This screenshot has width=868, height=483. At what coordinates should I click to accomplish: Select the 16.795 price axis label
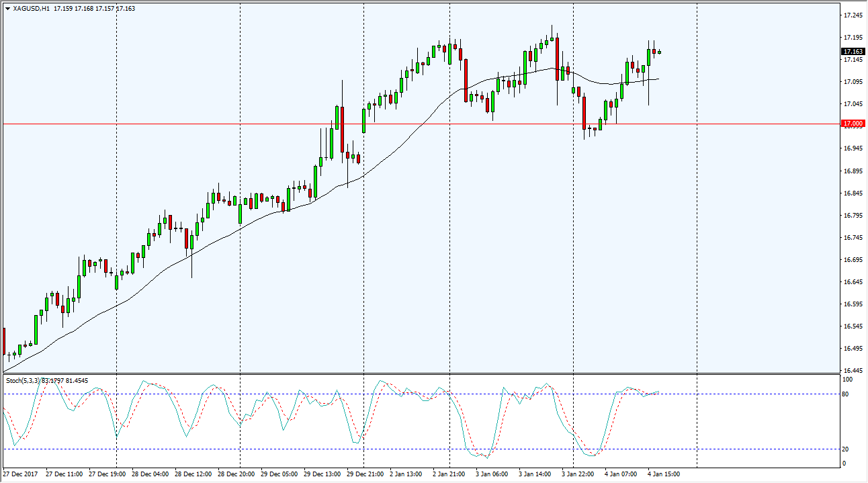point(853,216)
